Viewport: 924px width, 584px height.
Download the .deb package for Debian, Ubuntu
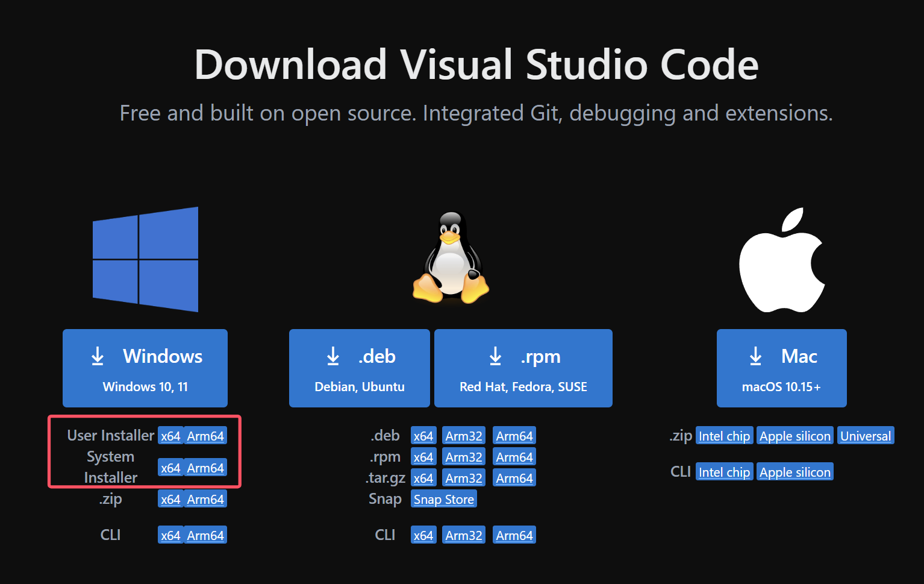click(360, 368)
